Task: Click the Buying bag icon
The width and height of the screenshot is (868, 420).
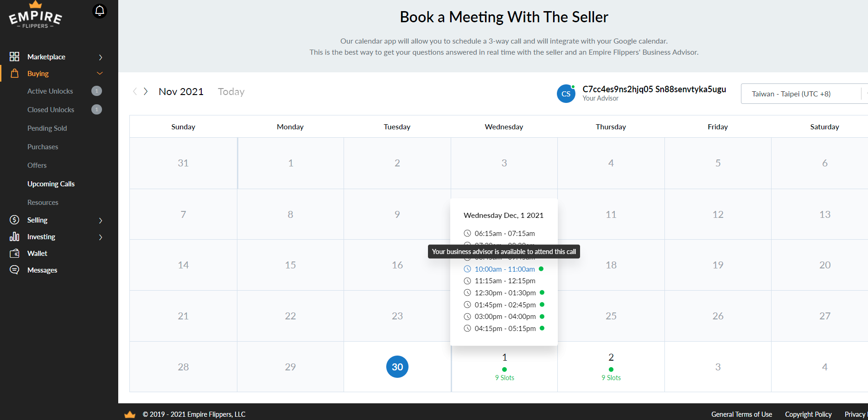Action: [14, 73]
